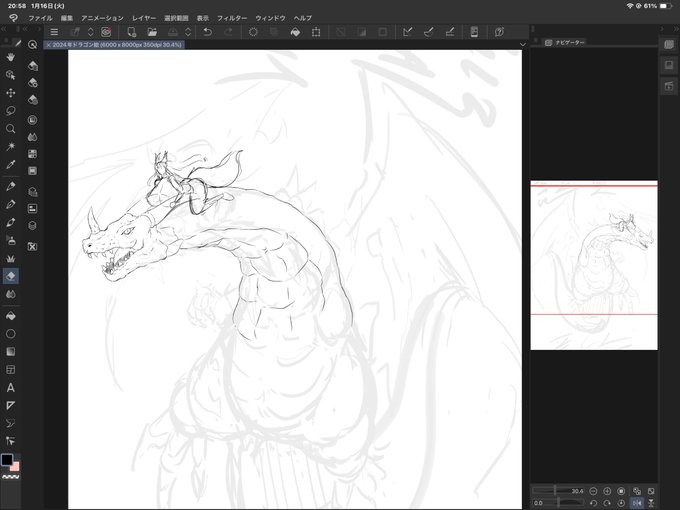Select the Operation object tool
Viewport: 680px width, 510px height.
point(11,75)
